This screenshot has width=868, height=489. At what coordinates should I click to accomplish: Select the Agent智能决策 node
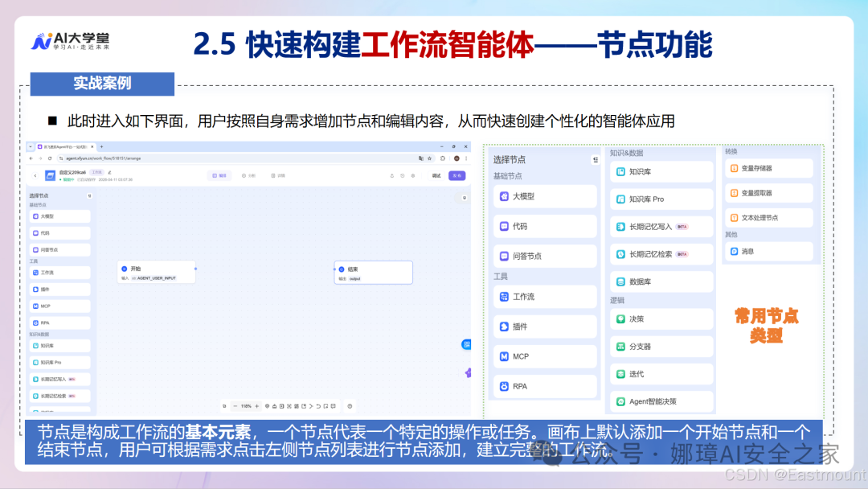pos(662,401)
